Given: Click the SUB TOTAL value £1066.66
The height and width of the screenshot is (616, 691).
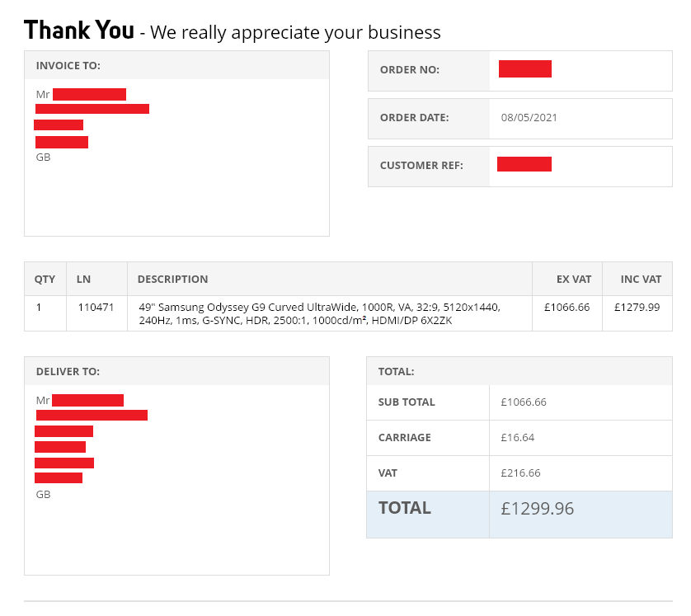Looking at the screenshot, I should [524, 402].
